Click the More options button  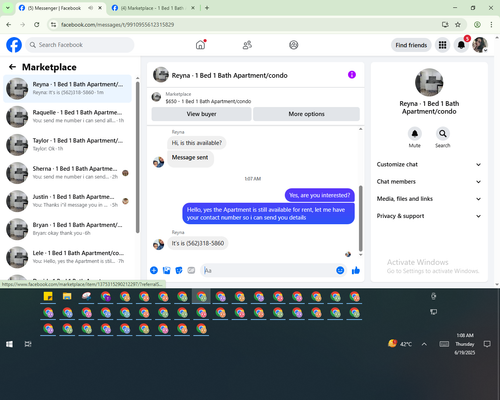pos(306,114)
